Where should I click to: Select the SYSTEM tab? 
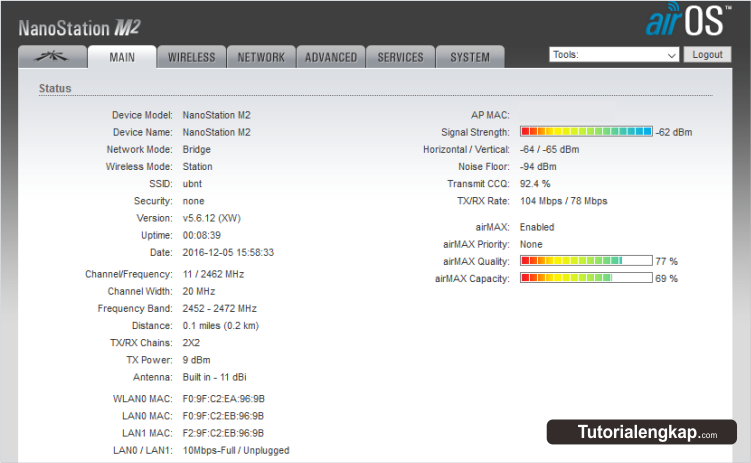[470, 57]
